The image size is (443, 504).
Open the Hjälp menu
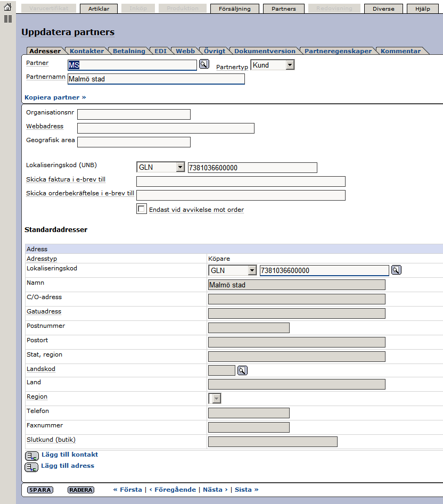(x=423, y=9)
